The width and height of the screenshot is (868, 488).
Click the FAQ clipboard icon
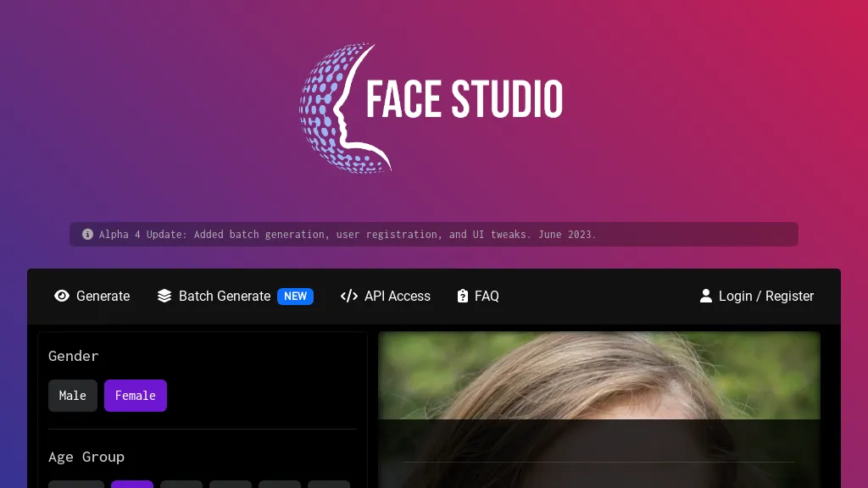tap(462, 296)
